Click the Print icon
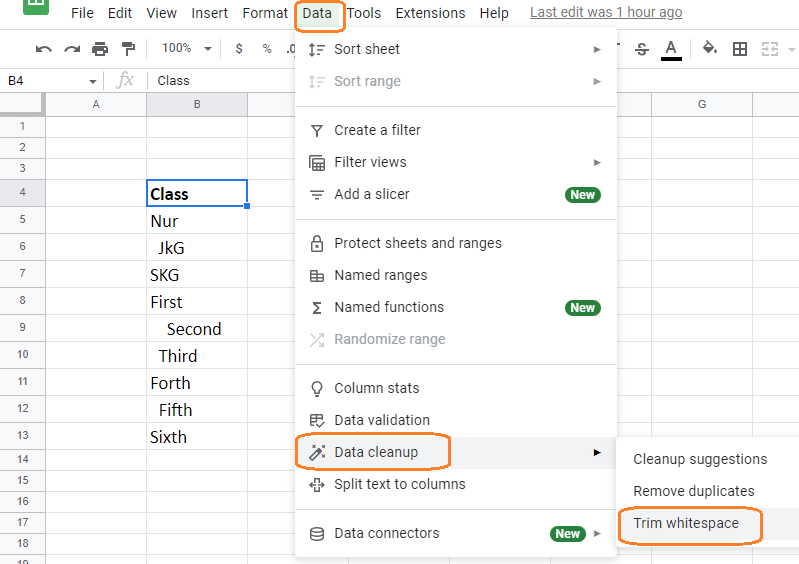799x564 pixels. coord(100,49)
